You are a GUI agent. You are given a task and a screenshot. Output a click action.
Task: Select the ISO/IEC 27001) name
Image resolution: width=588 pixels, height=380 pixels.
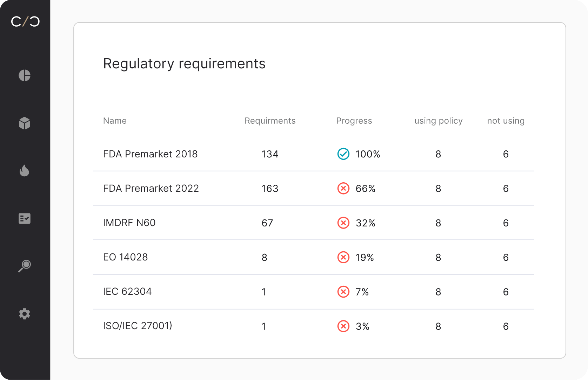point(138,326)
